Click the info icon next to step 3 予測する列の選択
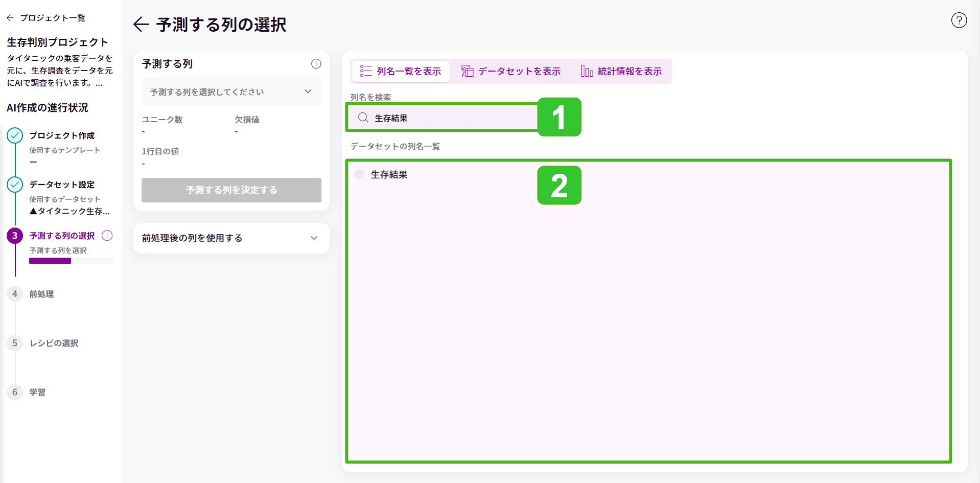The height and width of the screenshot is (483, 980). click(107, 236)
